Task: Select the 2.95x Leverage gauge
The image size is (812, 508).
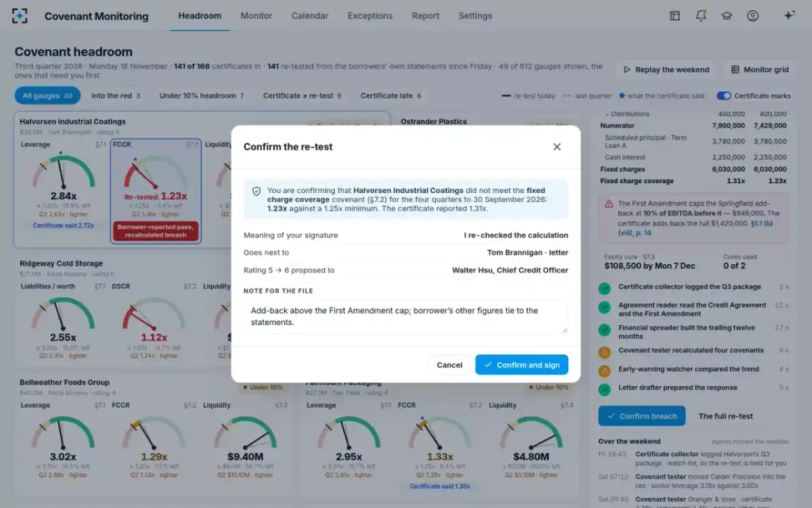Action: [x=349, y=440]
